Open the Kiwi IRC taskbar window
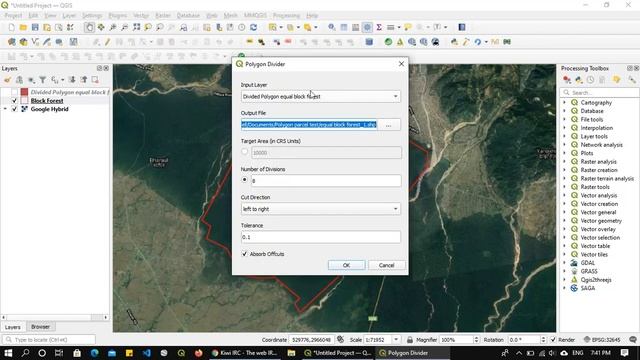The height and width of the screenshot is (360, 640). click(x=244, y=353)
